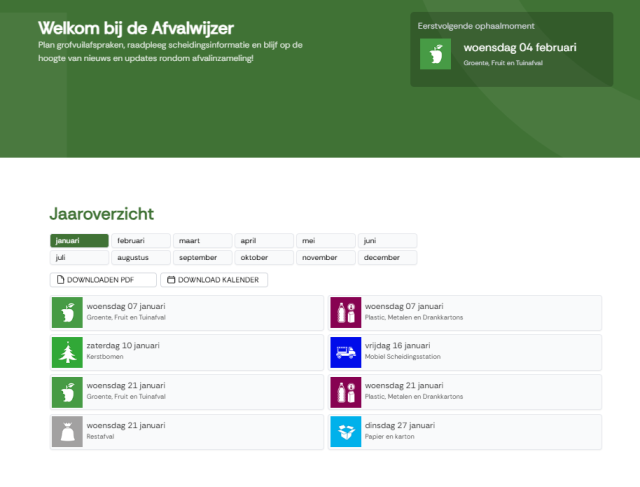This screenshot has height=487, width=640.
Task: Click 'vrijdag 16 januari' date text
Action: [x=398, y=345]
